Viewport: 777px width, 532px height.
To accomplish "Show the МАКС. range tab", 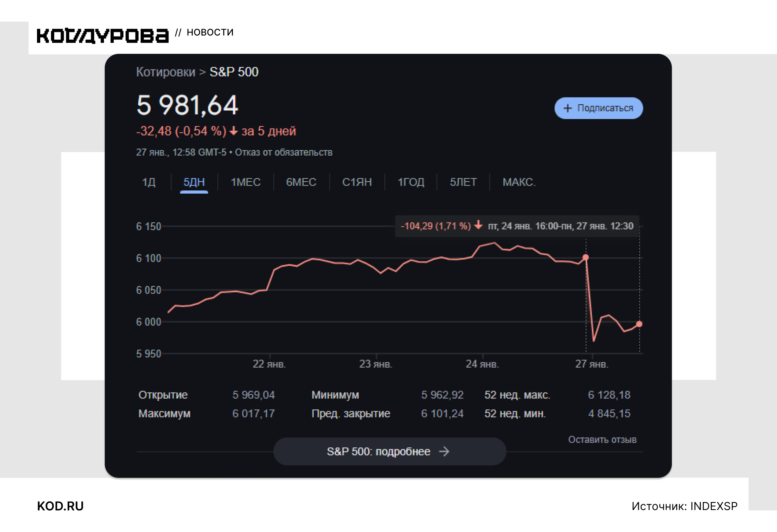I will coord(519,182).
